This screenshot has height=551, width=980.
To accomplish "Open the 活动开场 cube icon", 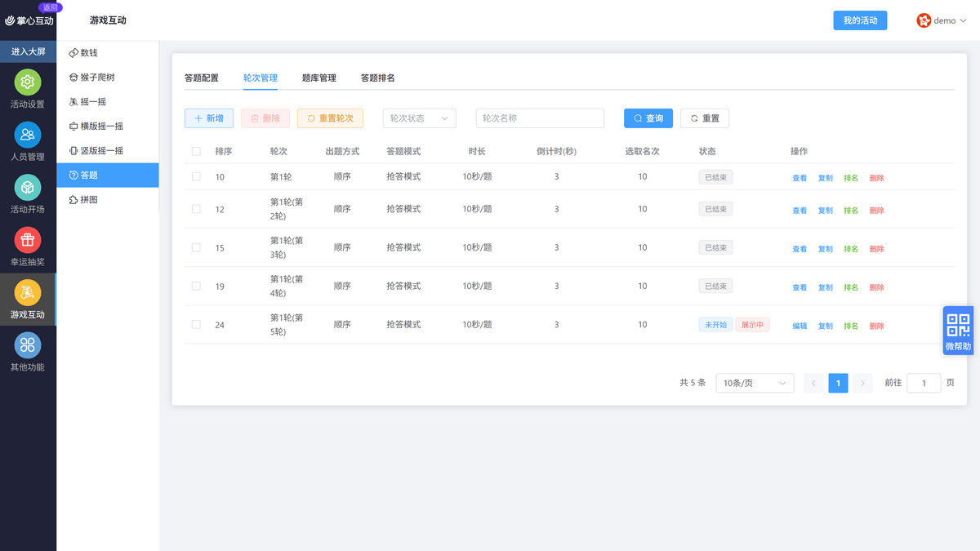I will point(28,188).
